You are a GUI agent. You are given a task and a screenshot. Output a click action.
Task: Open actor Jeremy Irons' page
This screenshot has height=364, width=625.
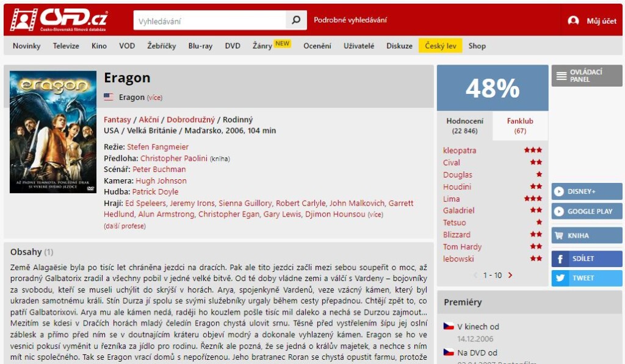coord(192,203)
